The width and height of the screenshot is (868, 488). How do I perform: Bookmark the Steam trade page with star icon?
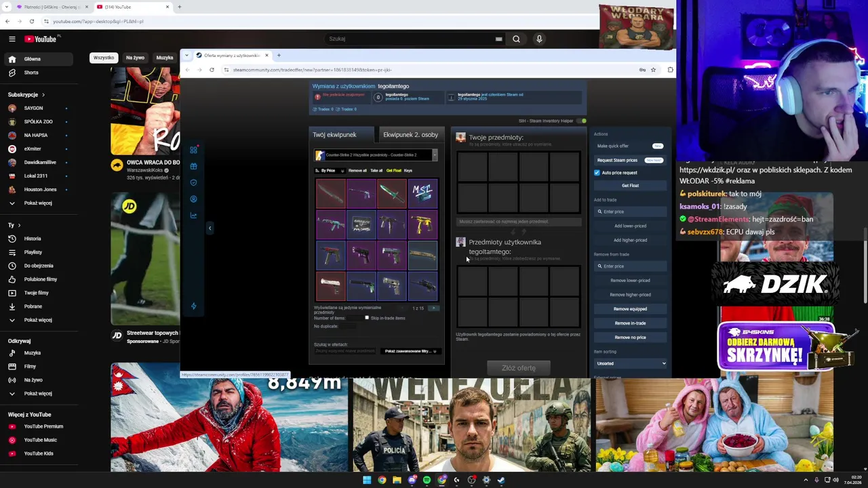[653, 70]
